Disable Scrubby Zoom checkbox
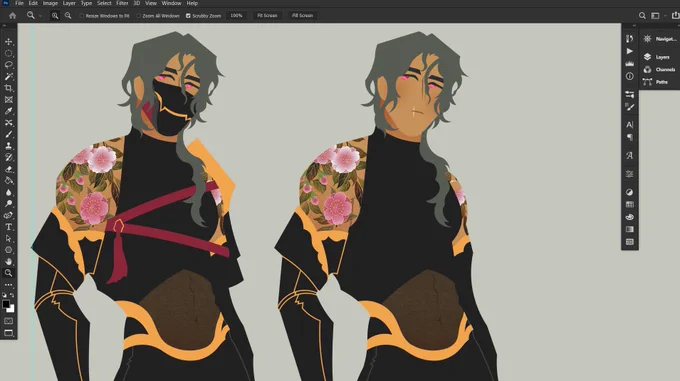This screenshot has height=381, width=680. (188, 16)
